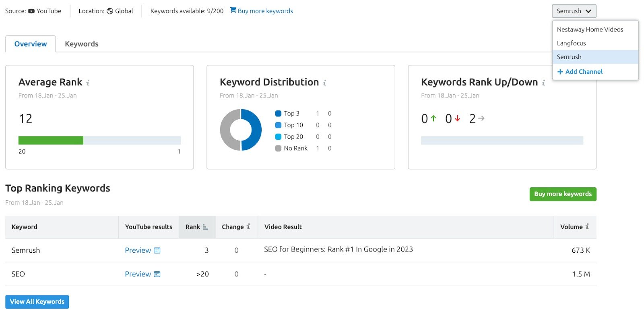Click the Average Rank info icon
644x320 pixels.
(x=88, y=83)
